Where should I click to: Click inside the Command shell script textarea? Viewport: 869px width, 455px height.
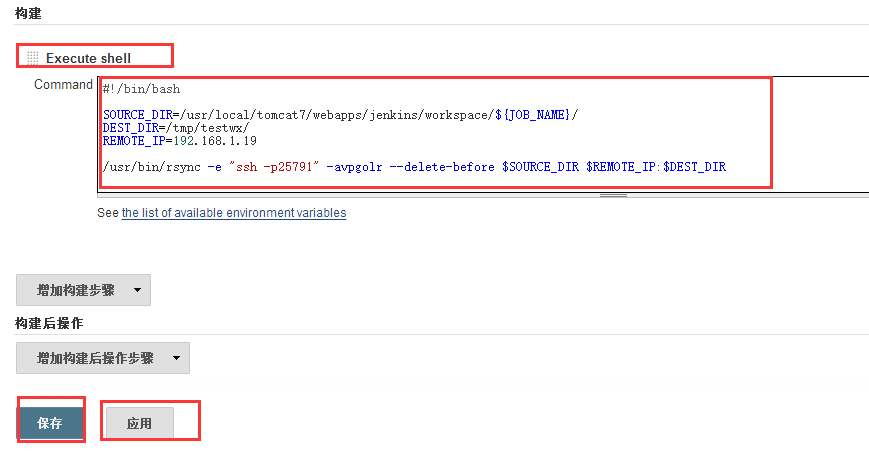[x=483, y=135]
